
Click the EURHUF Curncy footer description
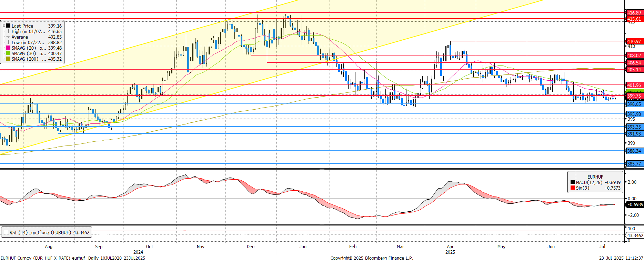[73, 258]
